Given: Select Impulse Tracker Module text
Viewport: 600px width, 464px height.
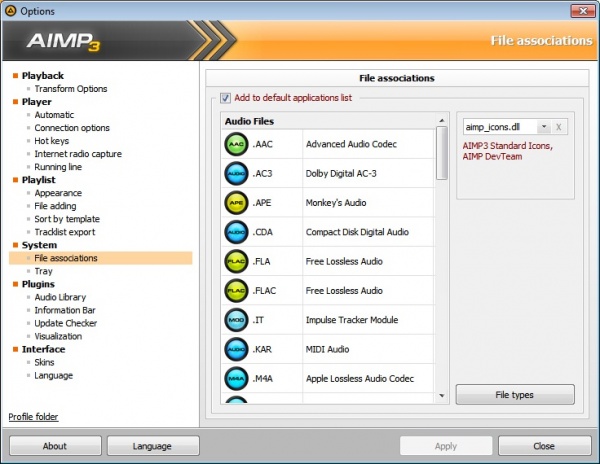Looking at the screenshot, I should [x=352, y=320].
